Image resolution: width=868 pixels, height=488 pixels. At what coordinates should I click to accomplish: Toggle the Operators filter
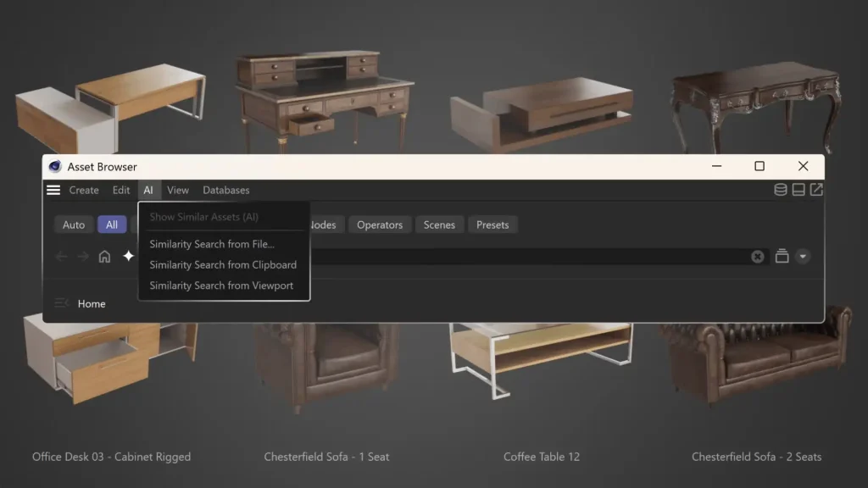tap(379, 225)
